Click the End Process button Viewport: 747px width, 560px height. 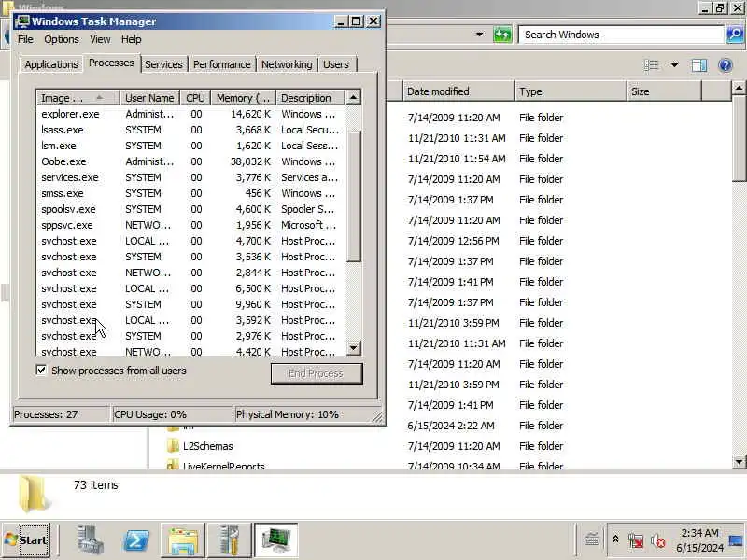click(x=317, y=373)
